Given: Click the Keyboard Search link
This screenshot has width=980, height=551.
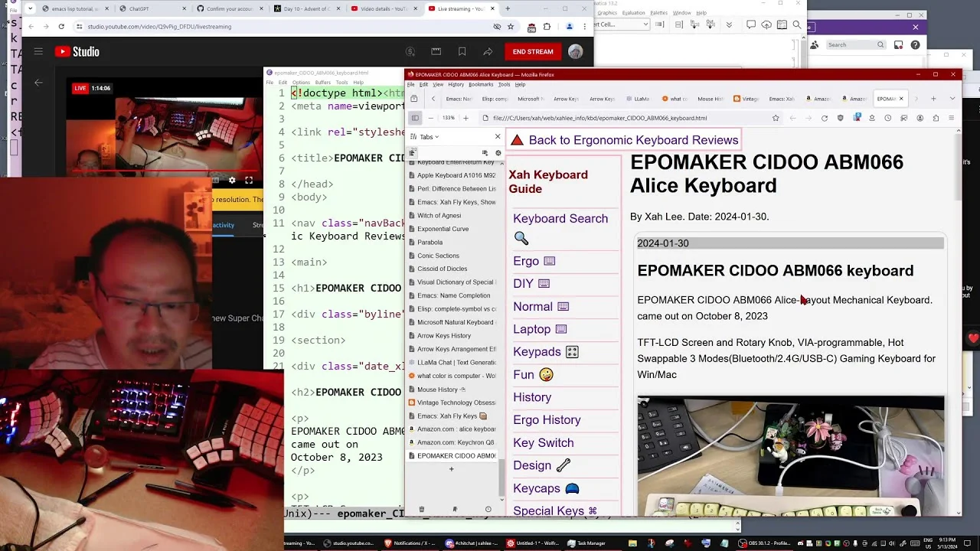Looking at the screenshot, I should tap(560, 219).
